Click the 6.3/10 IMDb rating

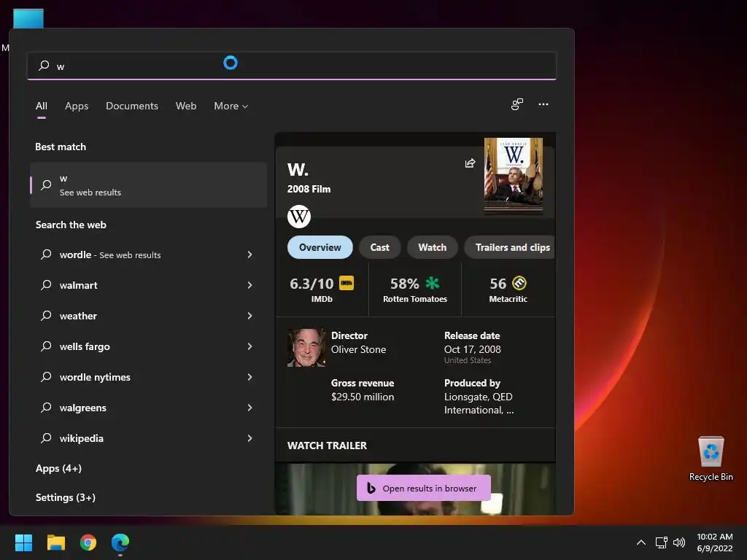pyautogui.click(x=311, y=284)
